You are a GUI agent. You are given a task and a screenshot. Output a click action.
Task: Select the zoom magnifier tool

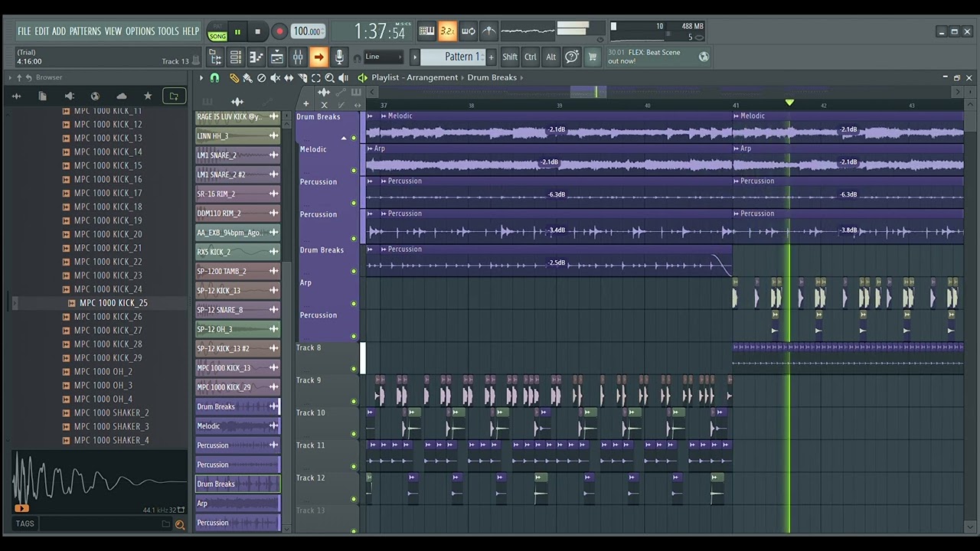coord(330,78)
